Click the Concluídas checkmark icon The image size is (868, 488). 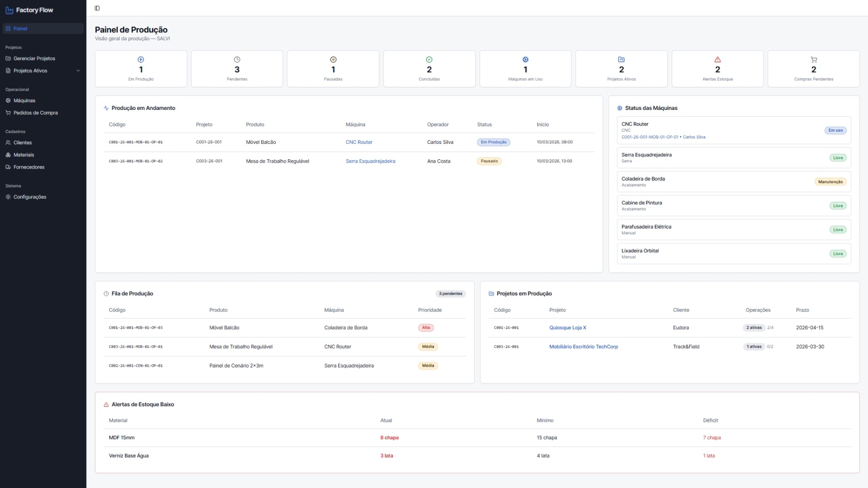click(x=429, y=60)
